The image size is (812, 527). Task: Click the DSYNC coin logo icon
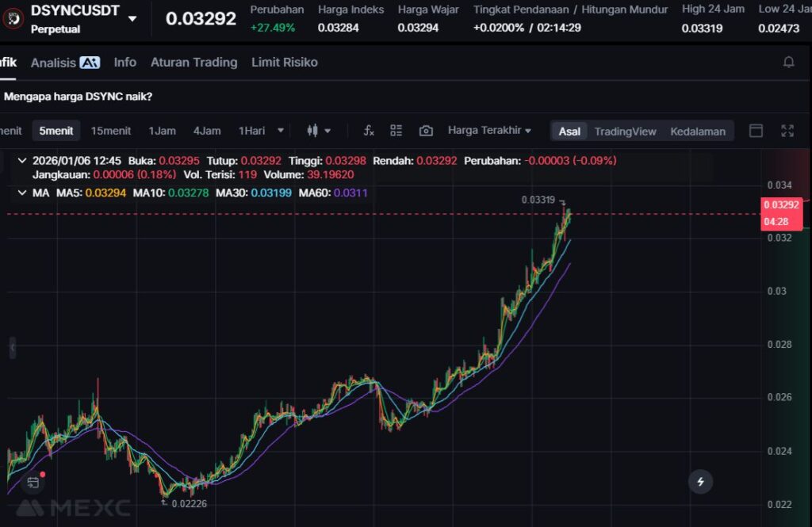[x=13, y=17]
